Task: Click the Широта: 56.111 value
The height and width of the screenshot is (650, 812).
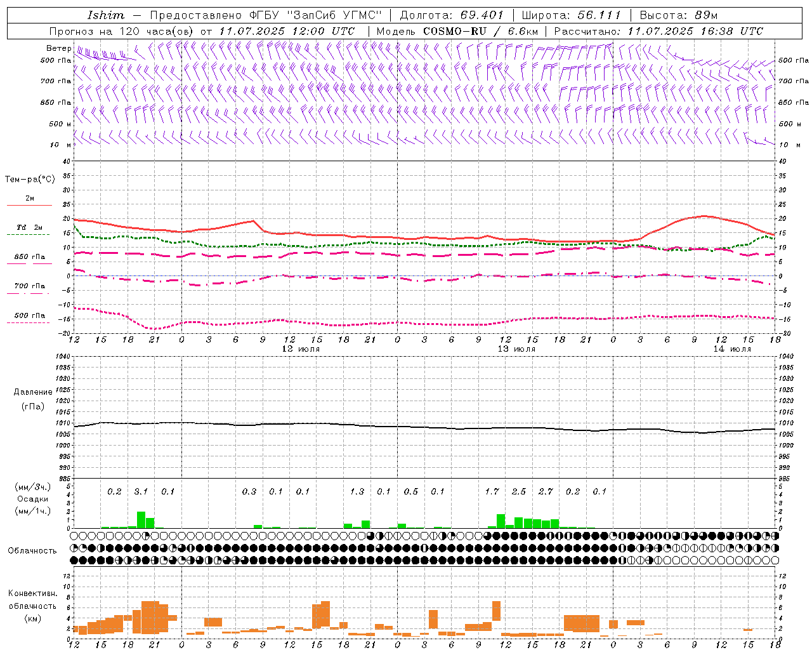Action: (x=571, y=15)
